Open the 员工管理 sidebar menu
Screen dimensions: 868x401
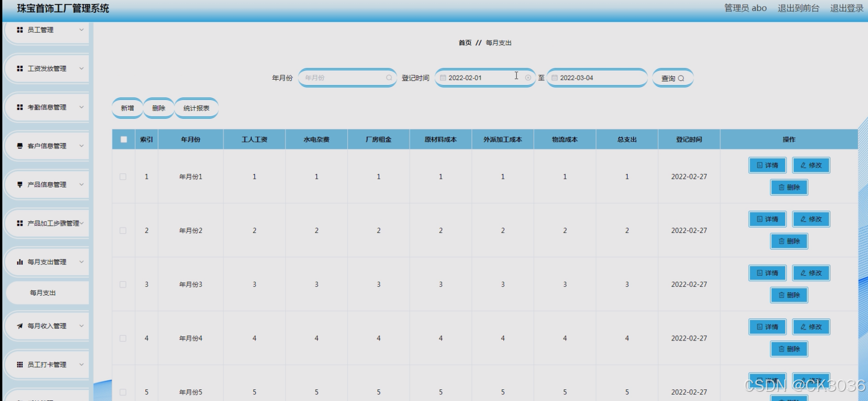[x=47, y=30]
